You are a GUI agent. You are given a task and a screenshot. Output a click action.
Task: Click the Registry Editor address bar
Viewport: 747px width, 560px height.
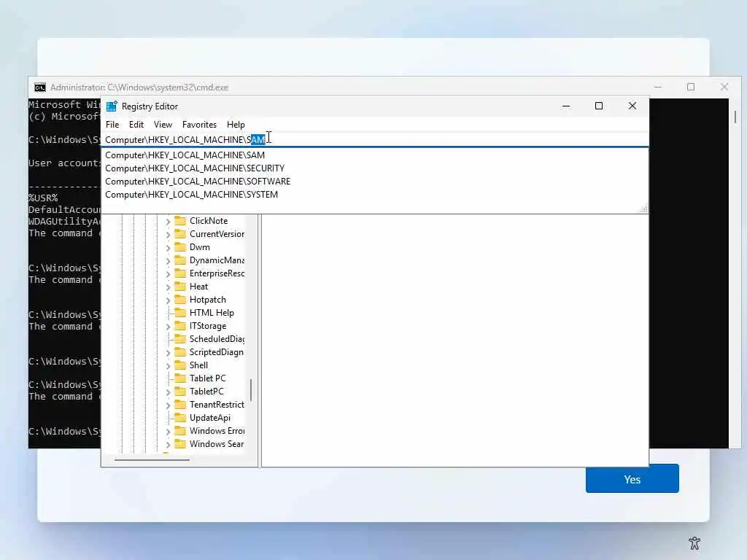pos(375,139)
